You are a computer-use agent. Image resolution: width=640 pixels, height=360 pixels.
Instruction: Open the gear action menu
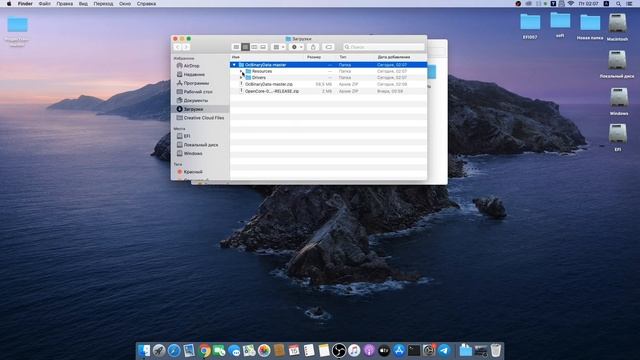pos(297,47)
